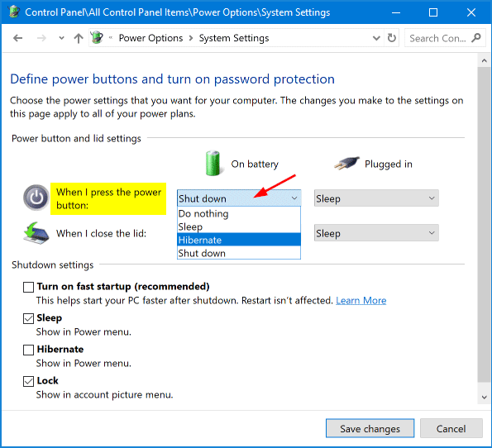
Task: Open the Learn More link
Action: click(361, 301)
